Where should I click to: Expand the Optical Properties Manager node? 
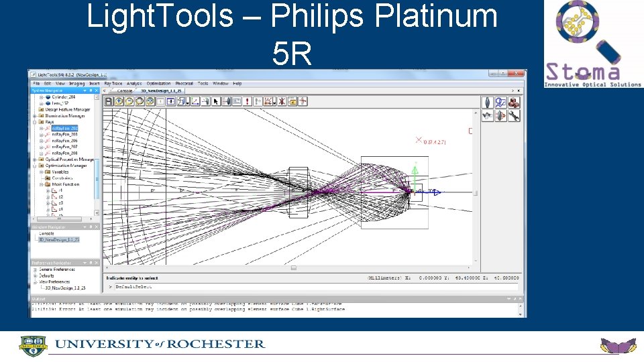[x=35, y=160]
